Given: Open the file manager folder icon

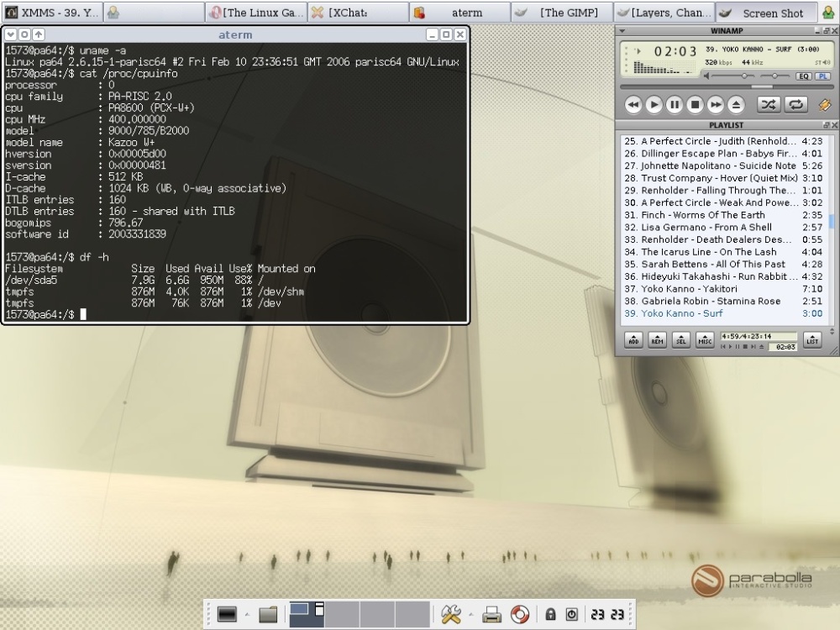Looking at the screenshot, I should pyautogui.click(x=269, y=614).
